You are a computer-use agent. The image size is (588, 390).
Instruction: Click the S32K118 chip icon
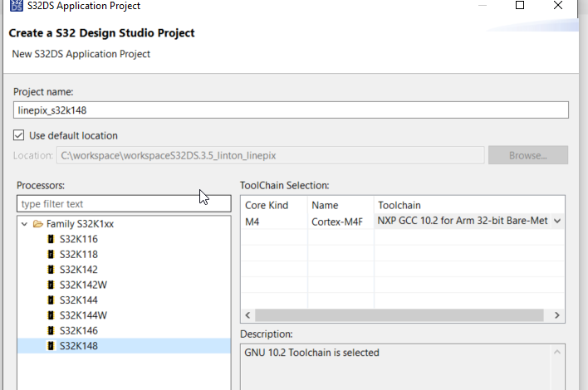(x=51, y=254)
